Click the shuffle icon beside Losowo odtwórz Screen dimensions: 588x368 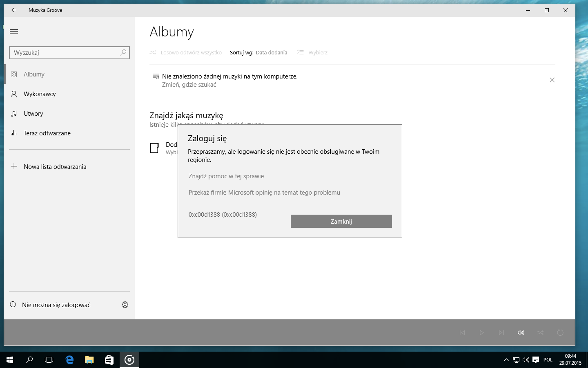point(153,53)
